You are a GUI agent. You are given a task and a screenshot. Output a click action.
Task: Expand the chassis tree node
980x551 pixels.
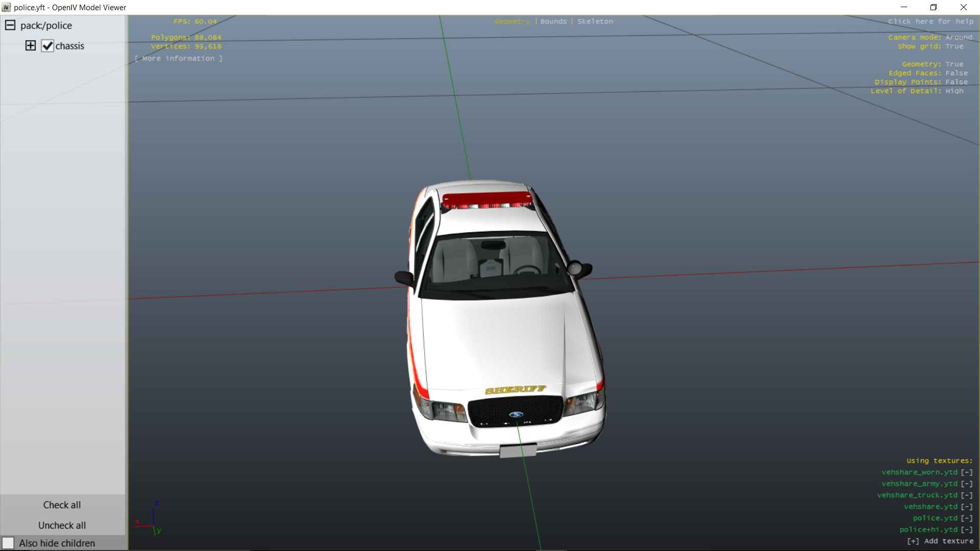[x=31, y=46]
